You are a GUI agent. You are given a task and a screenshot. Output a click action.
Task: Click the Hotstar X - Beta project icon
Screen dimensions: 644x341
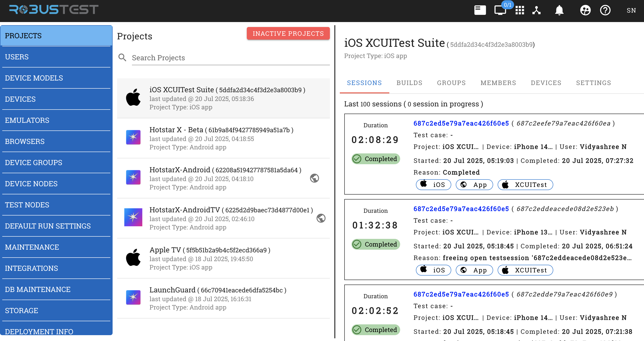[133, 137]
